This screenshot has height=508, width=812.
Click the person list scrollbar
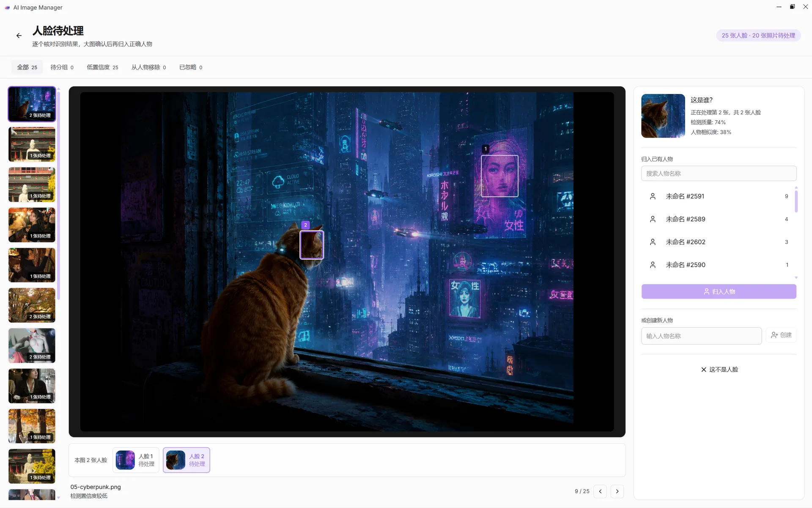tap(796, 201)
